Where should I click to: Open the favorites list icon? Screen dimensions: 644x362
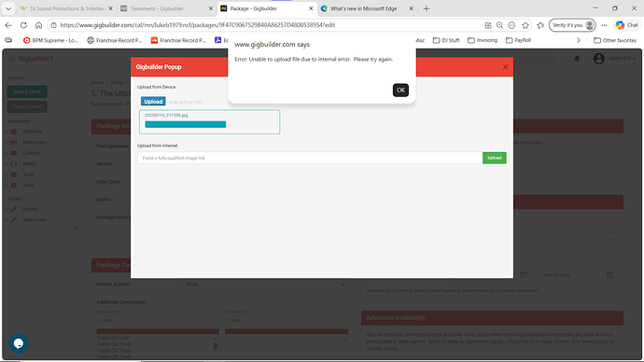[x=540, y=25]
